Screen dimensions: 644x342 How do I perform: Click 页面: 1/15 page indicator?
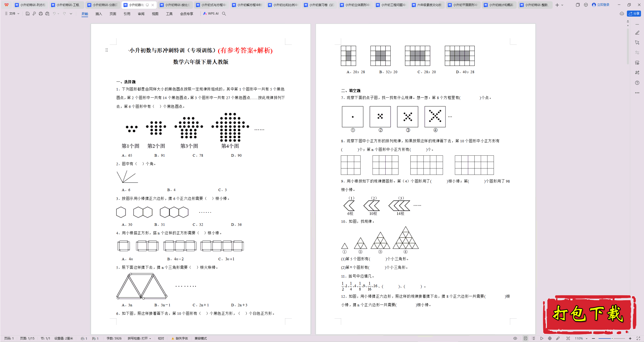[x=27, y=338]
